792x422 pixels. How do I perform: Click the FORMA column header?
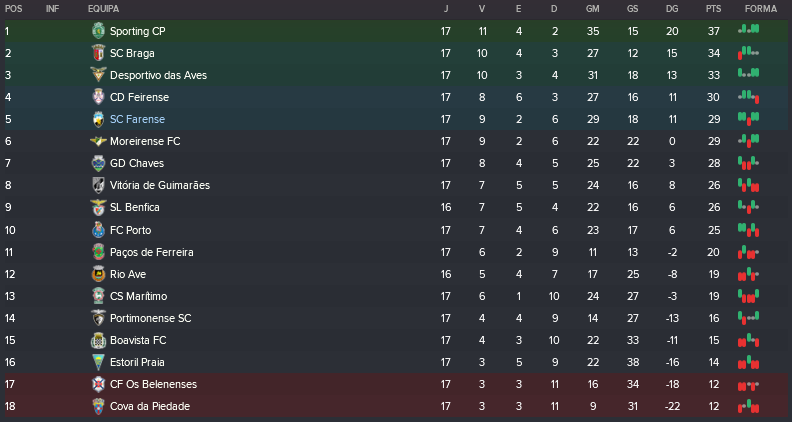(x=758, y=8)
